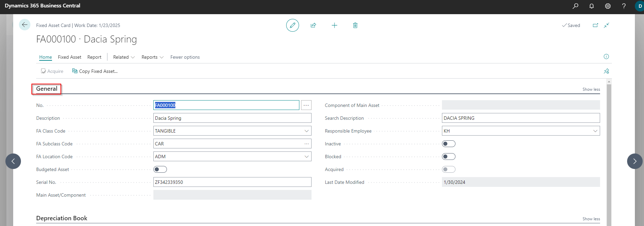Click the pin action bar icon
The height and width of the screenshot is (226, 644).
[606, 71]
